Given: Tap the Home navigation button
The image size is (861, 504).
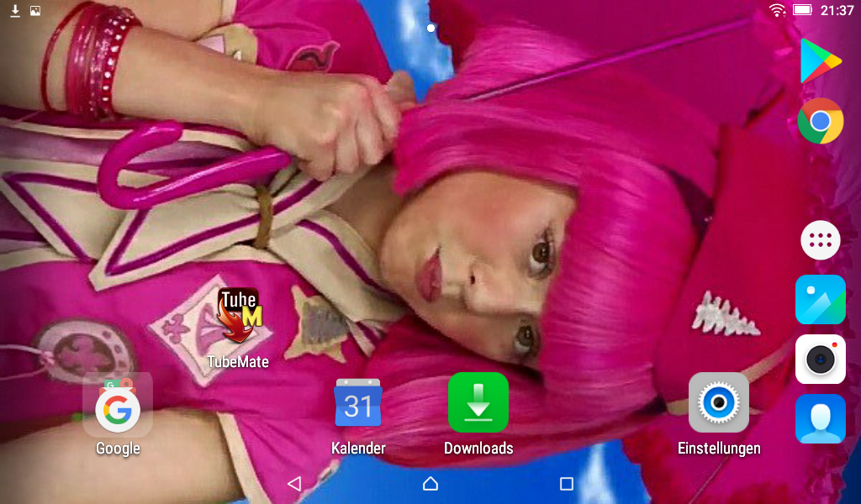Looking at the screenshot, I should click(430, 483).
